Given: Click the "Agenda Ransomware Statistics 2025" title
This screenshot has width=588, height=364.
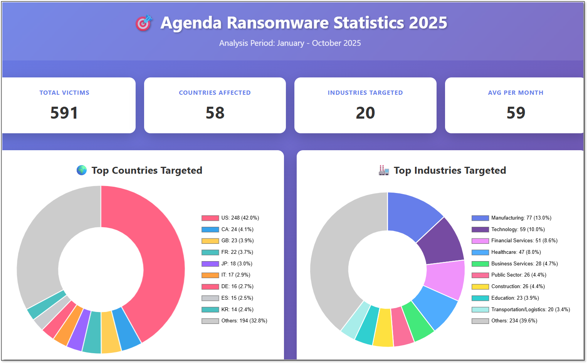Looking at the screenshot, I should [x=304, y=23].
